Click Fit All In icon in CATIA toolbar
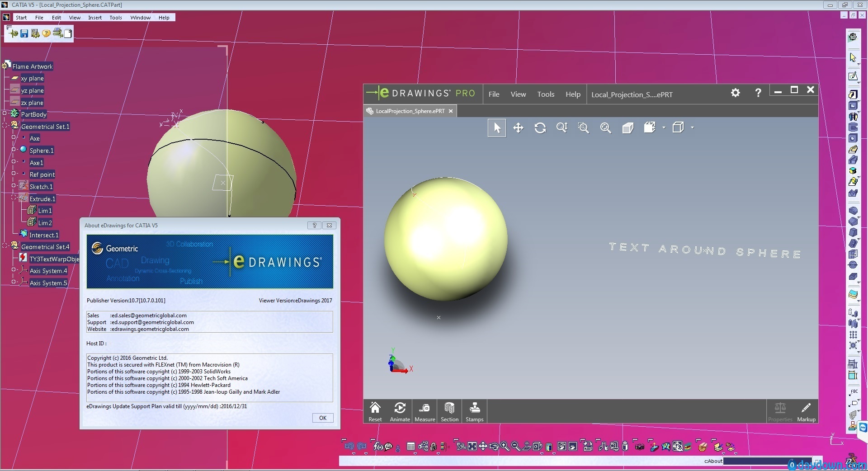868x471 pixels. (x=472, y=447)
